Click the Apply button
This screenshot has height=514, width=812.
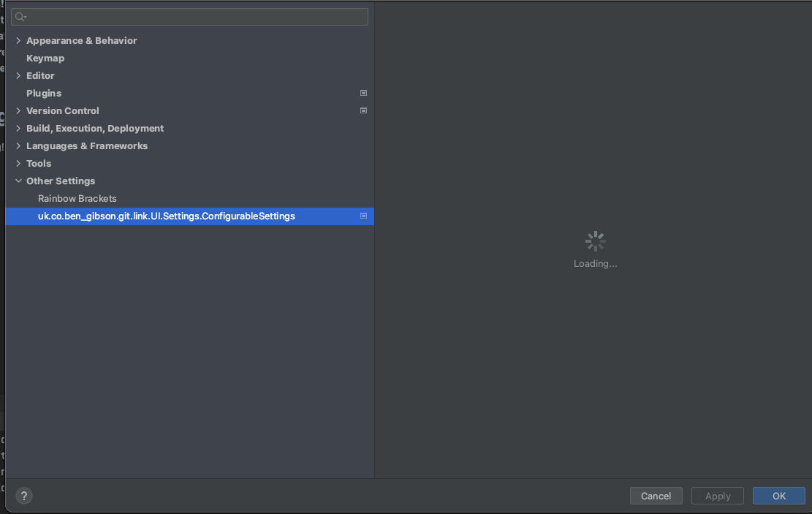(x=717, y=496)
